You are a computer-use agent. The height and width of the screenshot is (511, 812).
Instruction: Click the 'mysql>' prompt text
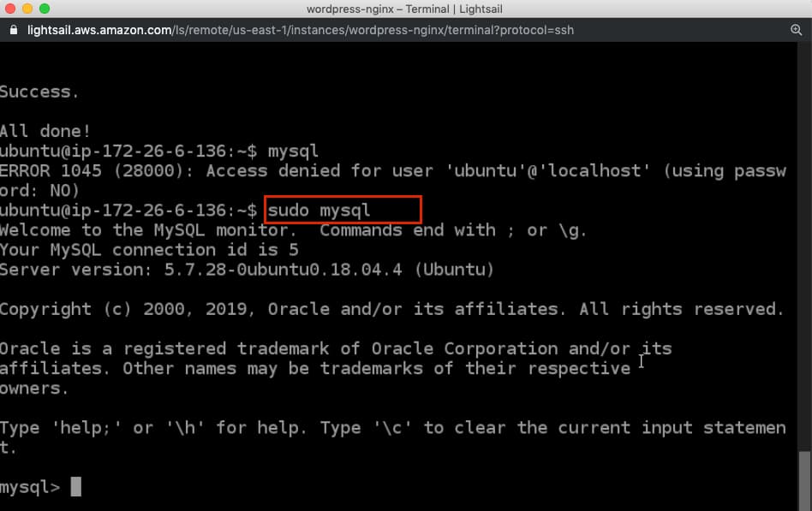point(30,487)
